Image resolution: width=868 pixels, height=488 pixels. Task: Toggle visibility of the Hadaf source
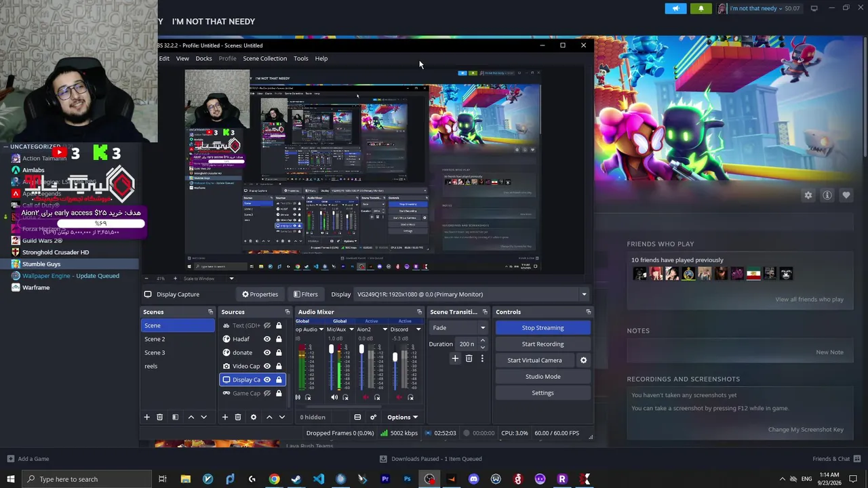pos(267,339)
